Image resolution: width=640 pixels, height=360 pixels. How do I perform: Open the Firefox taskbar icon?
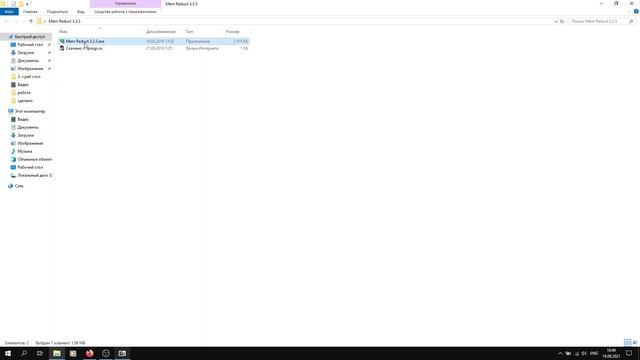point(89,353)
